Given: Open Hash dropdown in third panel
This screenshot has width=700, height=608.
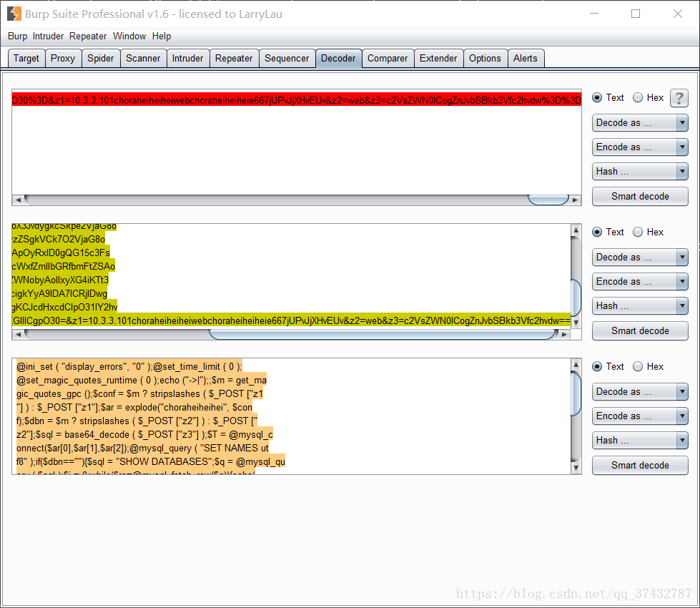Looking at the screenshot, I should (x=640, y=441).
